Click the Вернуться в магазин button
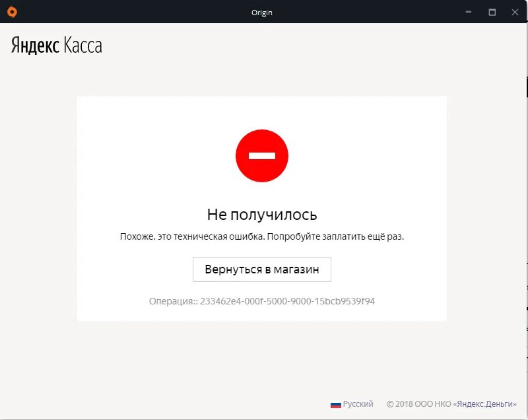 (262, 269)
